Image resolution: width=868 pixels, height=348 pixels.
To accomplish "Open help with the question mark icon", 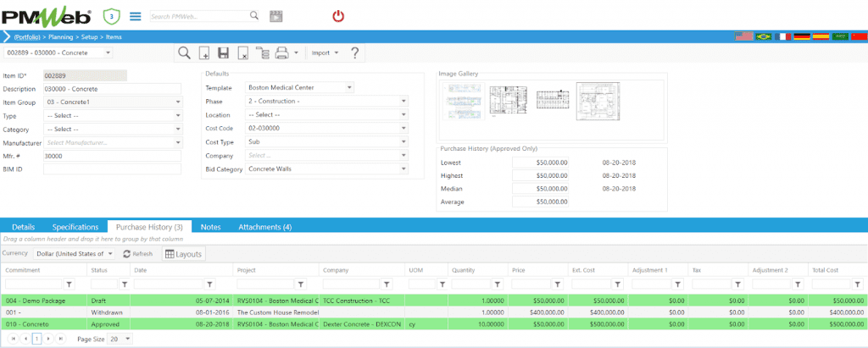I will pyautogui.click(x=354, y=52).
